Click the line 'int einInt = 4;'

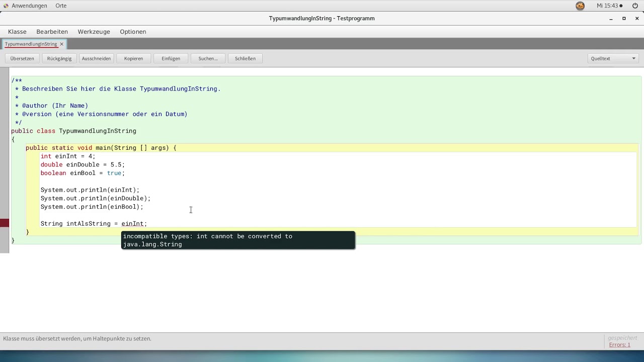pyautogui.click(x=68, y=156)
